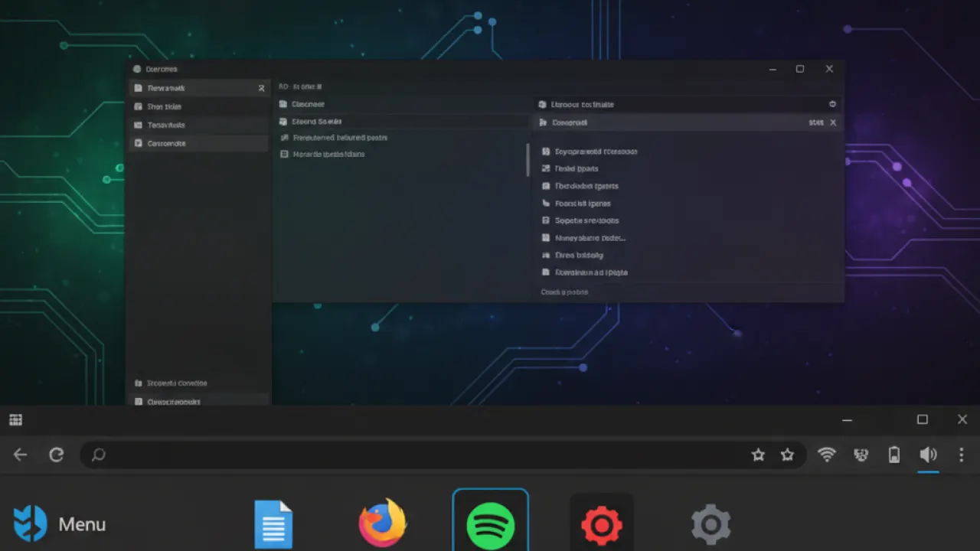Go back with the browser arrow
Image resolution: width=980 pixels, height=551 pixels.
20,455
